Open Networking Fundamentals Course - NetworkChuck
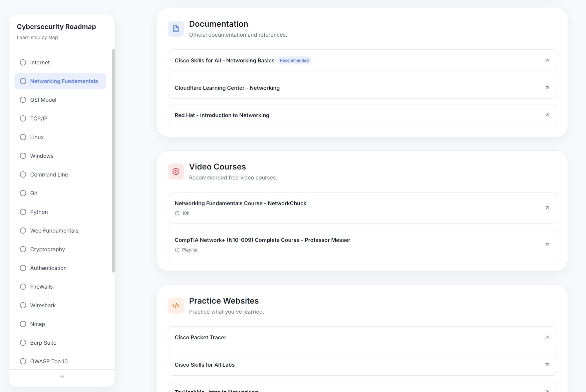This screenshot has width=586, height=392. pyautogui.click(x=362, y=208)
